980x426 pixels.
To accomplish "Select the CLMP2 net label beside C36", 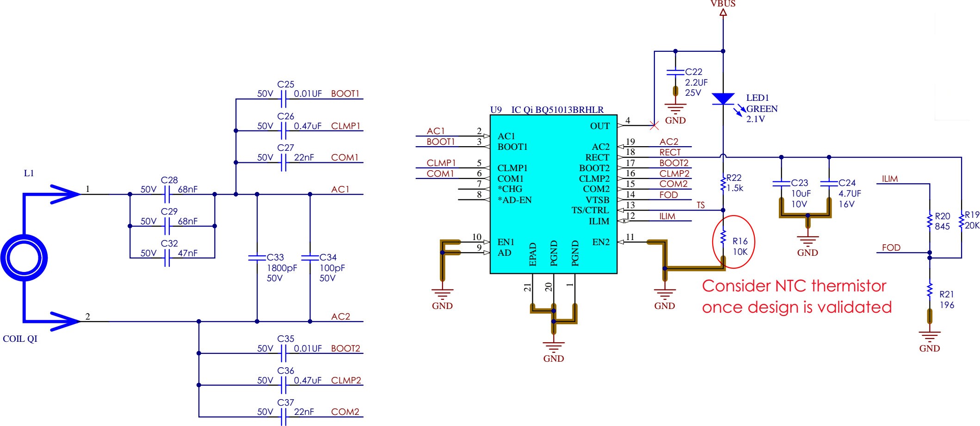I will tap(346, 380).
